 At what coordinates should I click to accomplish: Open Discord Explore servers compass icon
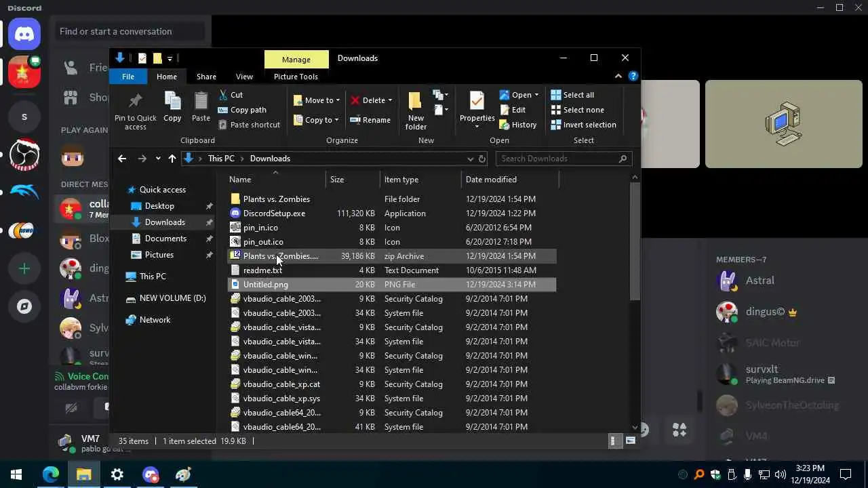[x=24, y=306]
